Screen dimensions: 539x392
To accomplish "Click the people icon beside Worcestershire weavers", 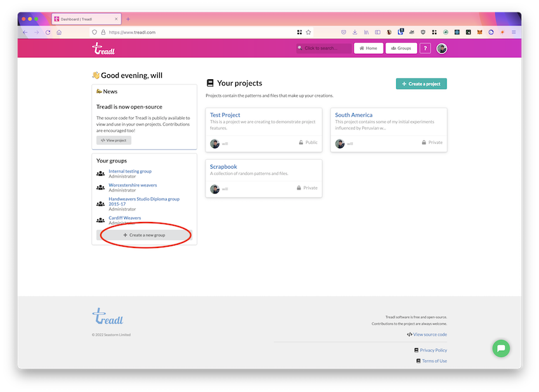I will pos(100,187).
